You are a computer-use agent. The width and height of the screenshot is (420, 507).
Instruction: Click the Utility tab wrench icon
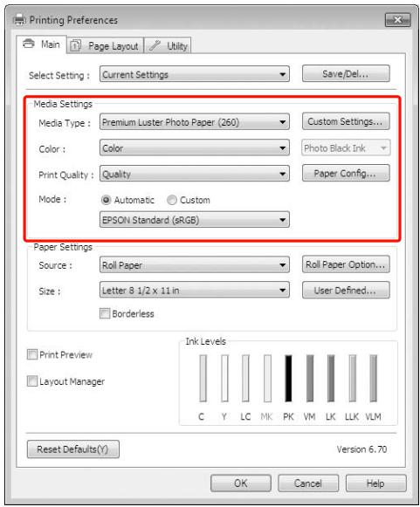pyautogui.click(x=155, y=45)
